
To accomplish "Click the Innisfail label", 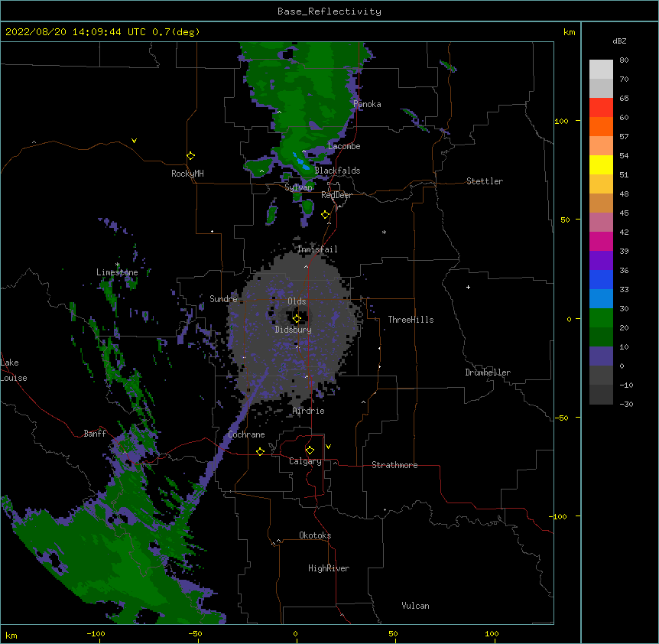I will 317,249.
